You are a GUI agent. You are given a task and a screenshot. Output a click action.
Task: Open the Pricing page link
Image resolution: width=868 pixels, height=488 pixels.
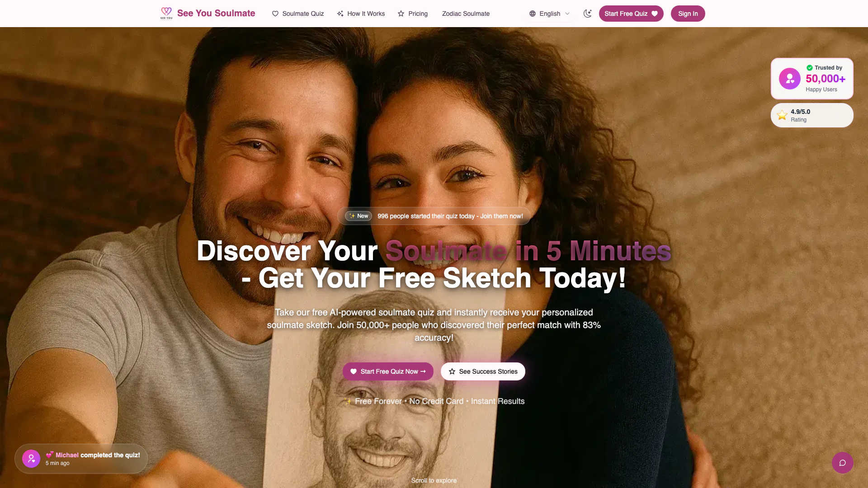tap(413, 14)
